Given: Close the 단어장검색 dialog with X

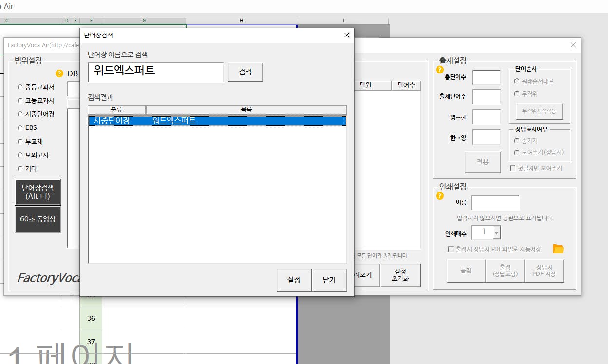Looking at the screenshot, I should click(x=347, y=35).
